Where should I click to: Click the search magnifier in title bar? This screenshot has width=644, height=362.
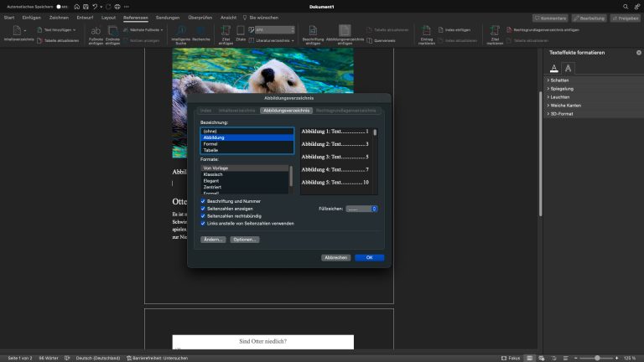click(625, 6)
